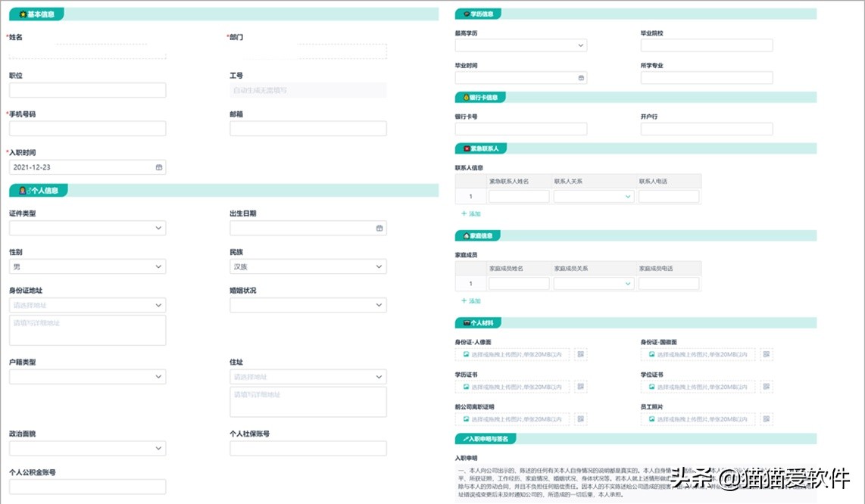Click the 工号 auto-generated field
865x504 pixels.
coord(308,90)
